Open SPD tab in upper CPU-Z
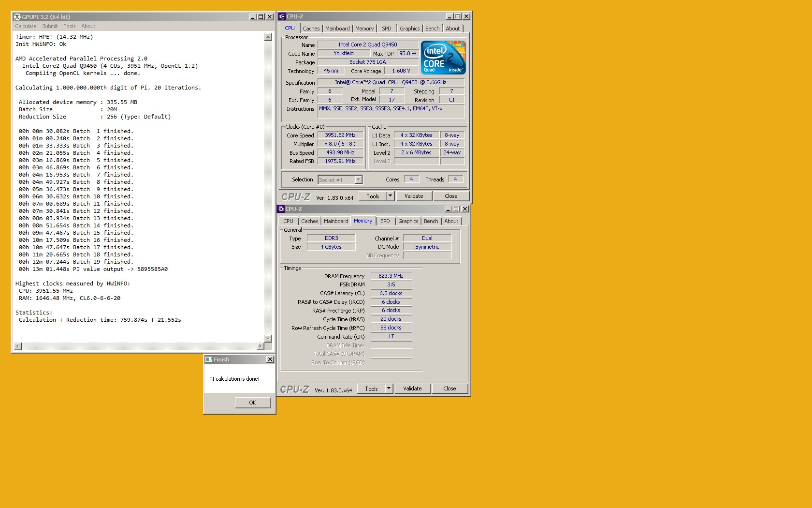 point(387,29)
